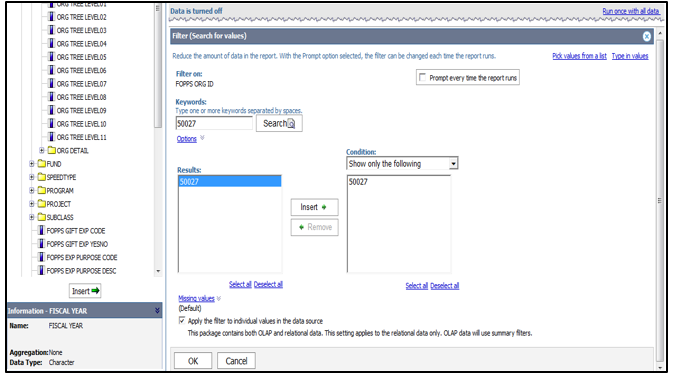Click the SPEEDTYPE folder icon
677x383 pixels.
point(41,177)
